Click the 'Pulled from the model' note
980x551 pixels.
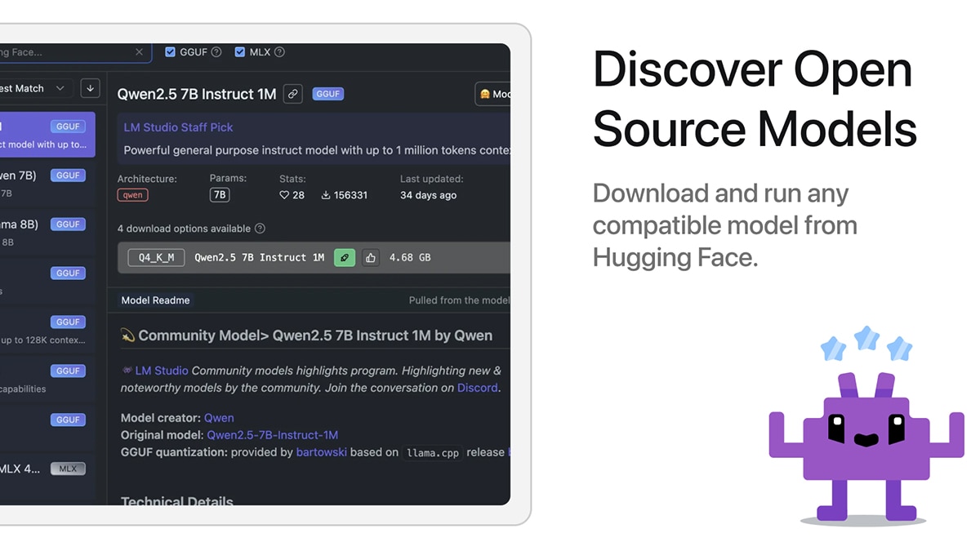point(460,300)
